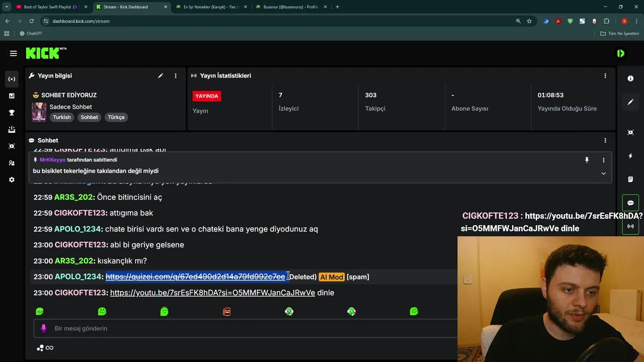Select the green chat bubble in right sidebar
644x362 pixels.
[630, 203]
